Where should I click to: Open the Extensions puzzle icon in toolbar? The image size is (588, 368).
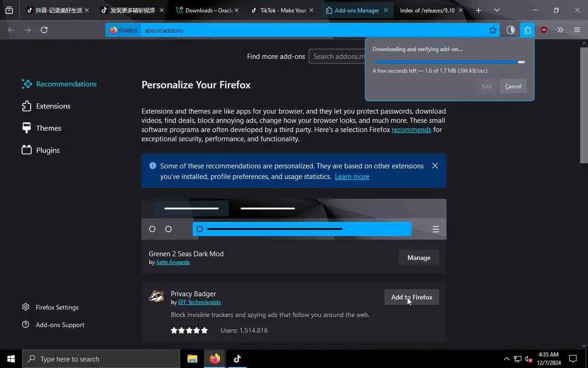pos(527,30)
